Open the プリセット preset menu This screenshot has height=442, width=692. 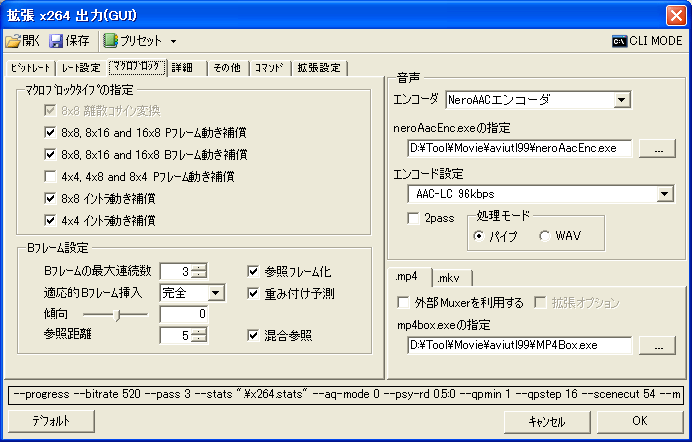click(x=132, y=41)
